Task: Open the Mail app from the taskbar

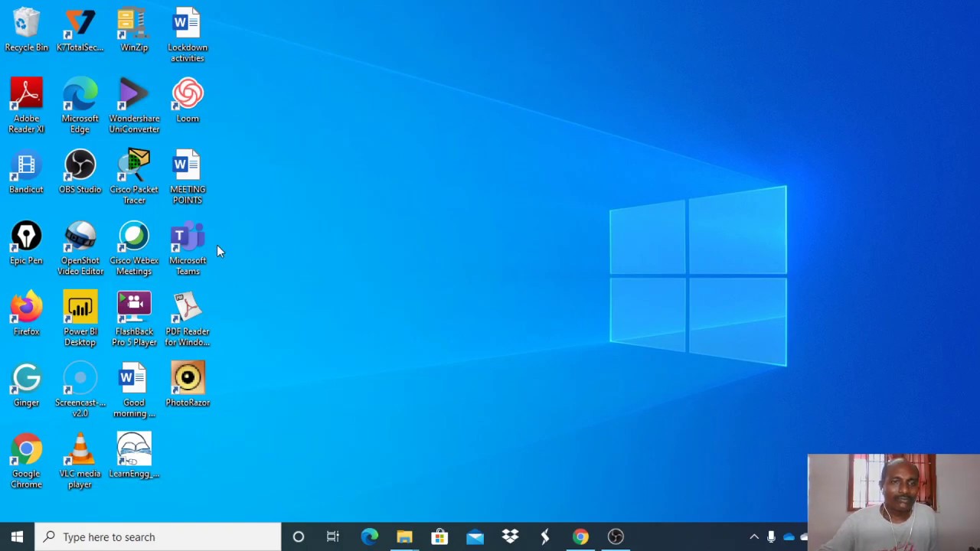Action: coord(475,536)
